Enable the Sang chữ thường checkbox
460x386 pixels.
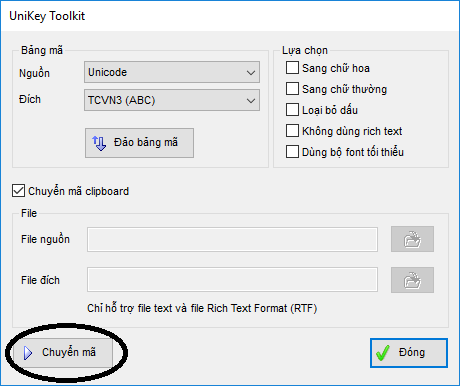click(x=292, y=89)
